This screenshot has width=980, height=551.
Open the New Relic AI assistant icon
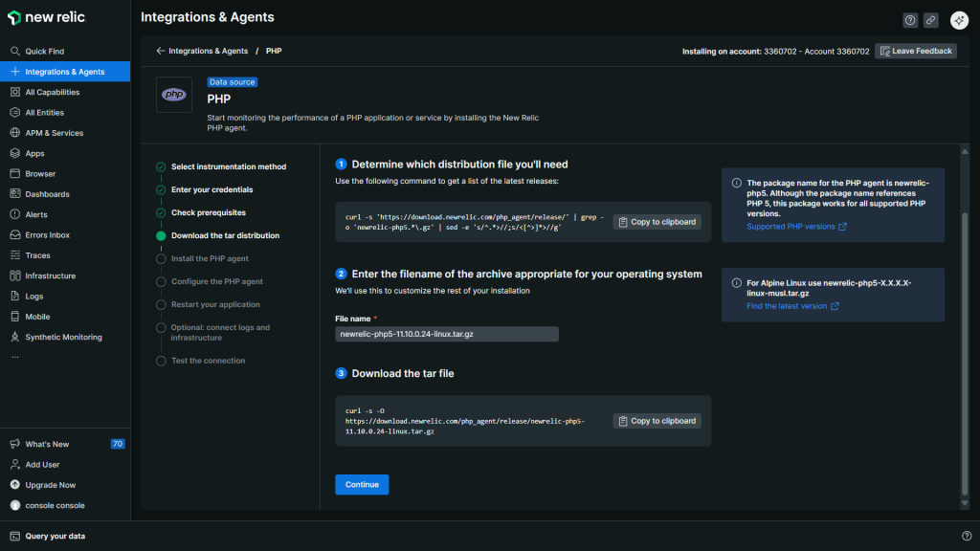[959, 20]
